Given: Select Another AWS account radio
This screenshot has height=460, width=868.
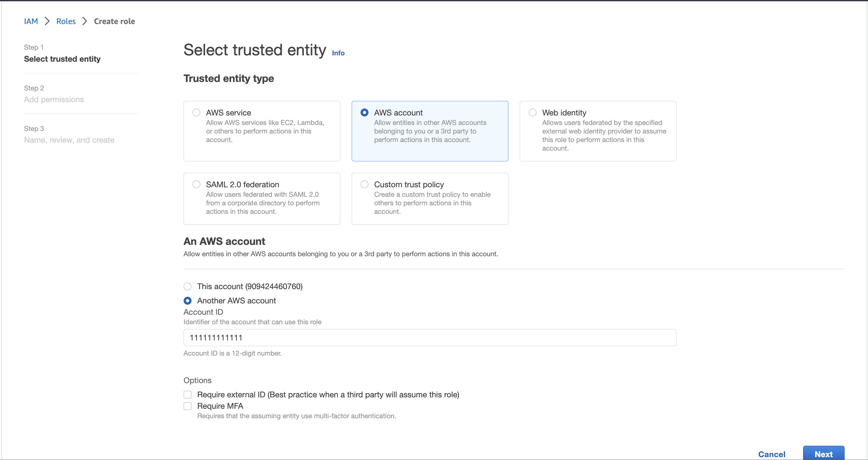Looking at the screenshot, I should tap(188, 300).
